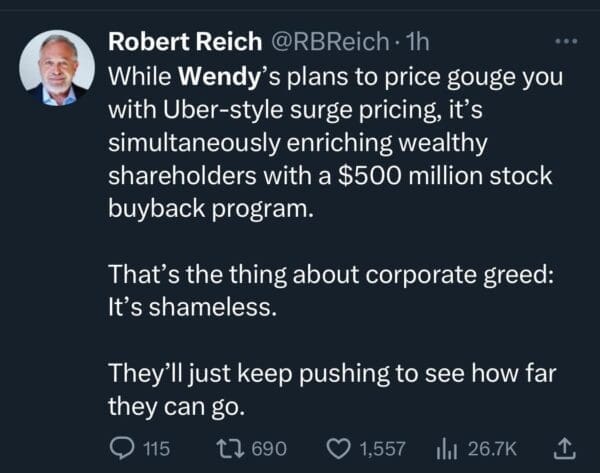The width and height of the screenshot is (600, 473).
Task: Click Robert Reich's profile photo
Action: click(56, 67)
